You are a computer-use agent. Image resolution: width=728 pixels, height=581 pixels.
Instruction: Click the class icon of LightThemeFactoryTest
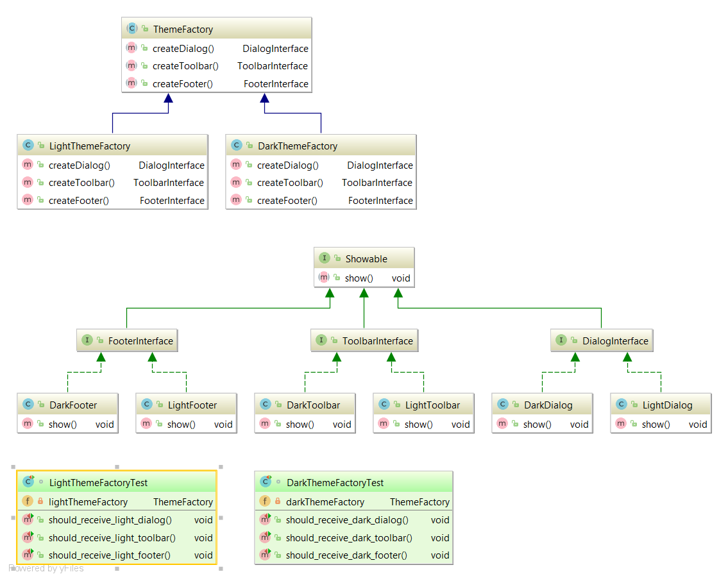coord(28,482)
